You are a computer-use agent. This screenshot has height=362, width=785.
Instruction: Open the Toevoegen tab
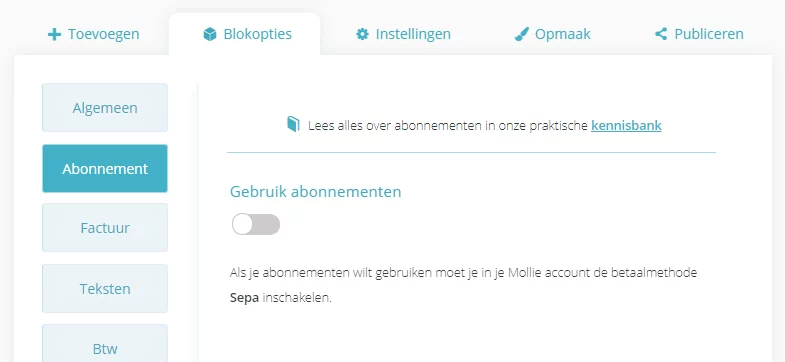[94, 34]
